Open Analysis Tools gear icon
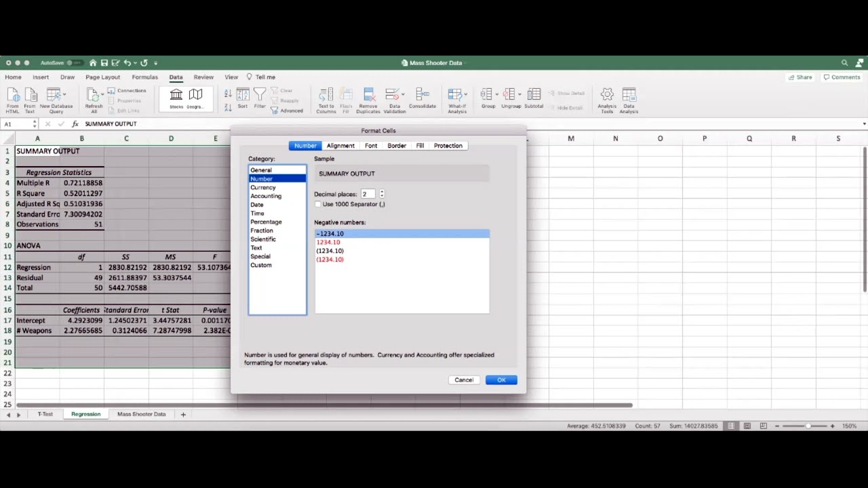Image resolution: width=868 pixels, height=488 pixels. (x=607, y=95)
